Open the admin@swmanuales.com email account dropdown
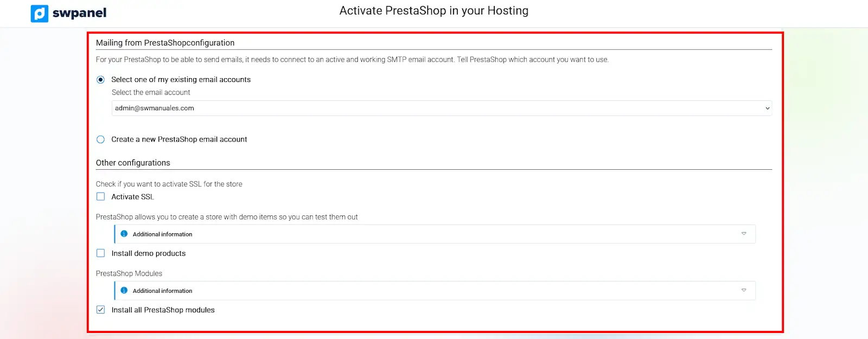The width and height of the screenshot is (868, 339). coord(434,108)
